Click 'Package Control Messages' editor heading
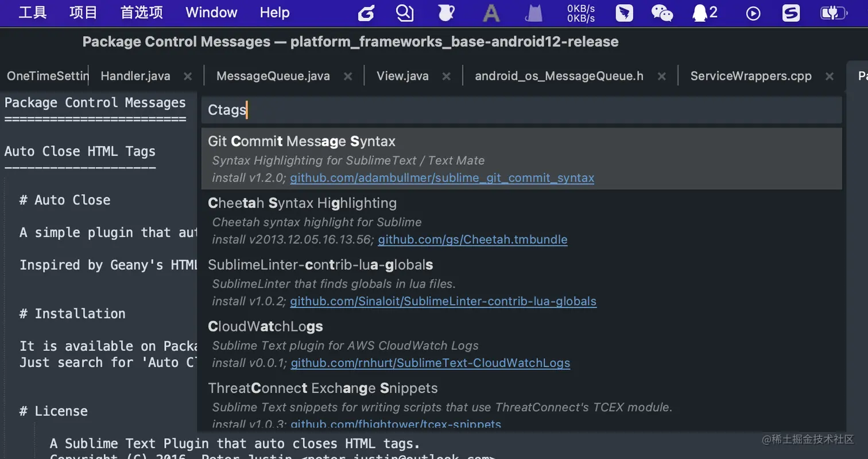This screenshot has width=868, height=459. [x=95, y=103]
